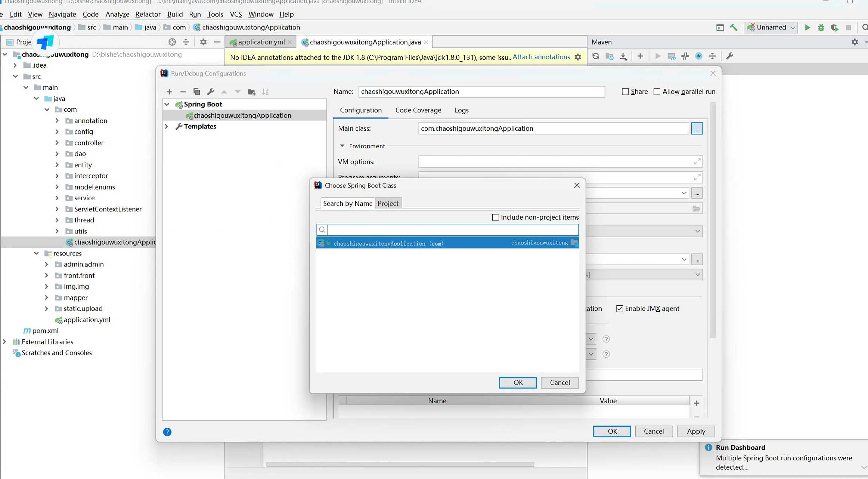Expand VM options field icon
Image resolution: width=868 pixels, height=479 pixels.
[x=697, y=161]
